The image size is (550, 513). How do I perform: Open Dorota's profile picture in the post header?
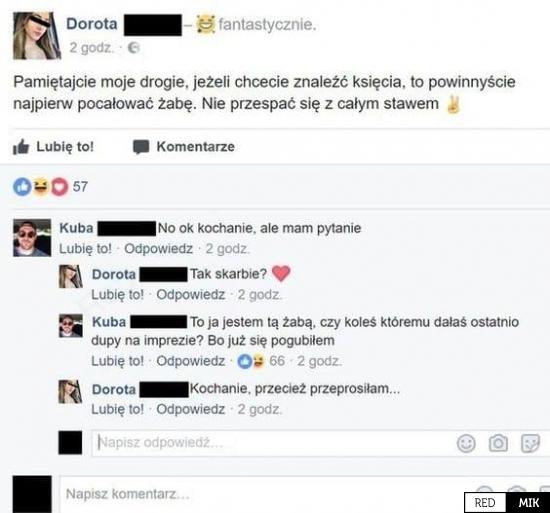point(37,35)
